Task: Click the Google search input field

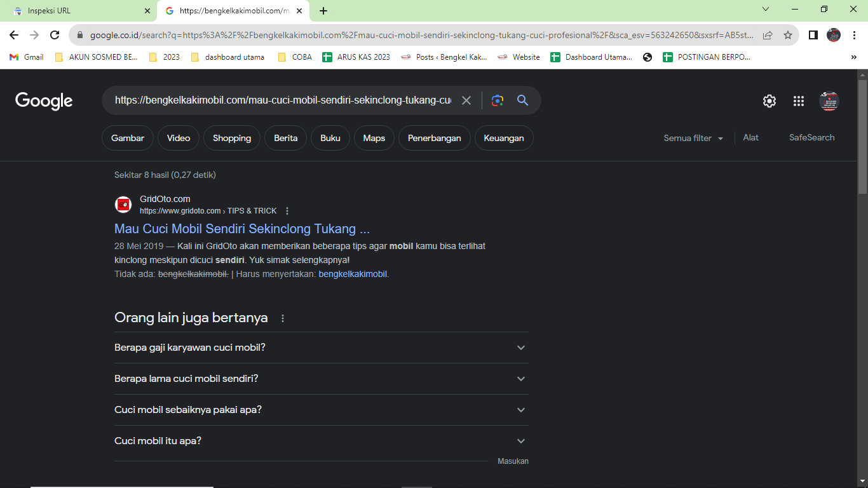Action: [x=283, y=100]
